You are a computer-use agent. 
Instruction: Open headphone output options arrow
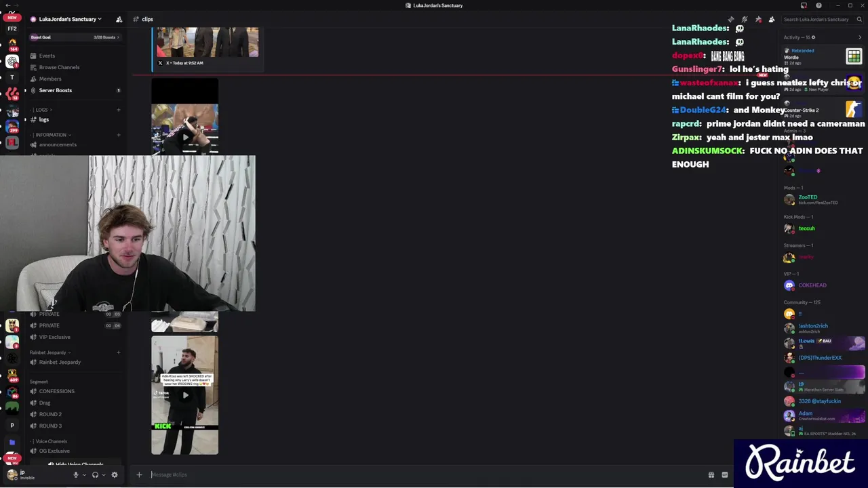click(103, 474)
